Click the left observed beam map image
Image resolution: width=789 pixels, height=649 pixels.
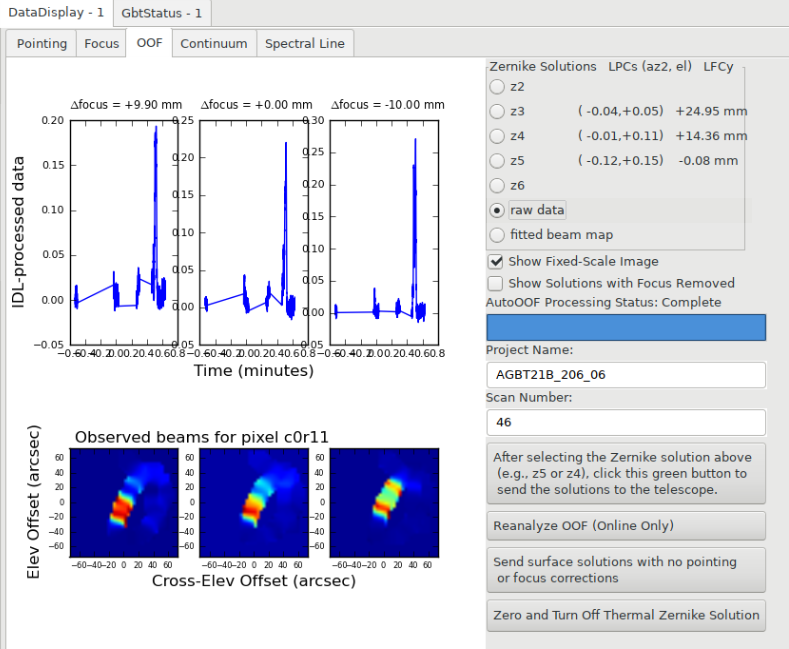pos(124,503)
